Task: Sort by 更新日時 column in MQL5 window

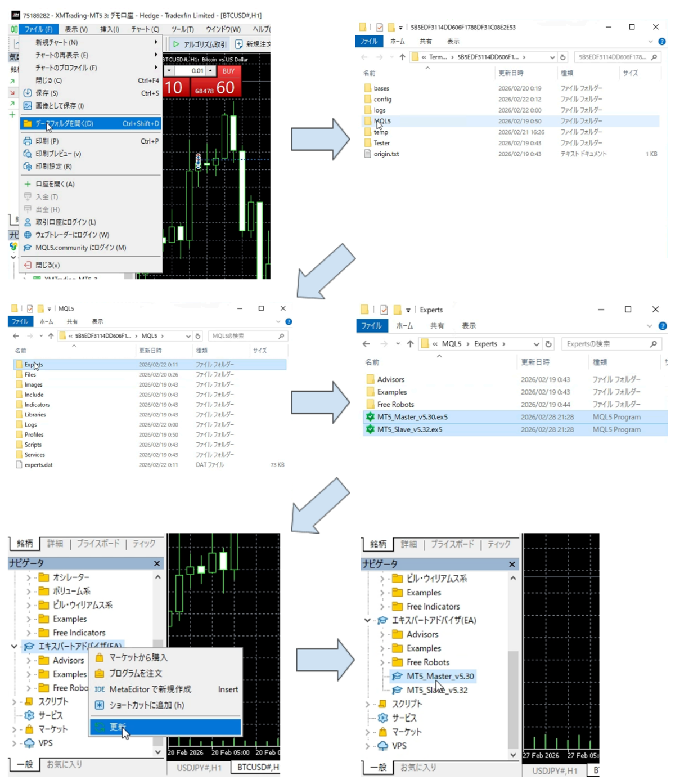Action: click(150, 351)
